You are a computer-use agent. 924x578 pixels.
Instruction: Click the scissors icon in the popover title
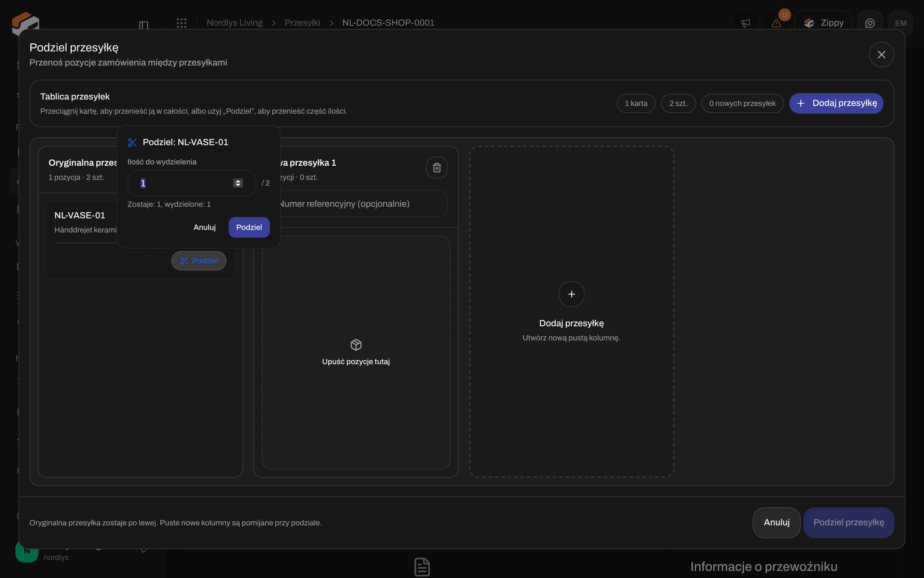coord(132,143)
